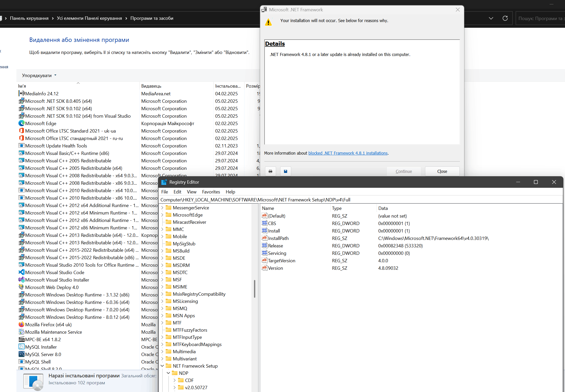The image size is (565, 392).
Task: Click the Release DWORD value icon
Action: (265, 246)
